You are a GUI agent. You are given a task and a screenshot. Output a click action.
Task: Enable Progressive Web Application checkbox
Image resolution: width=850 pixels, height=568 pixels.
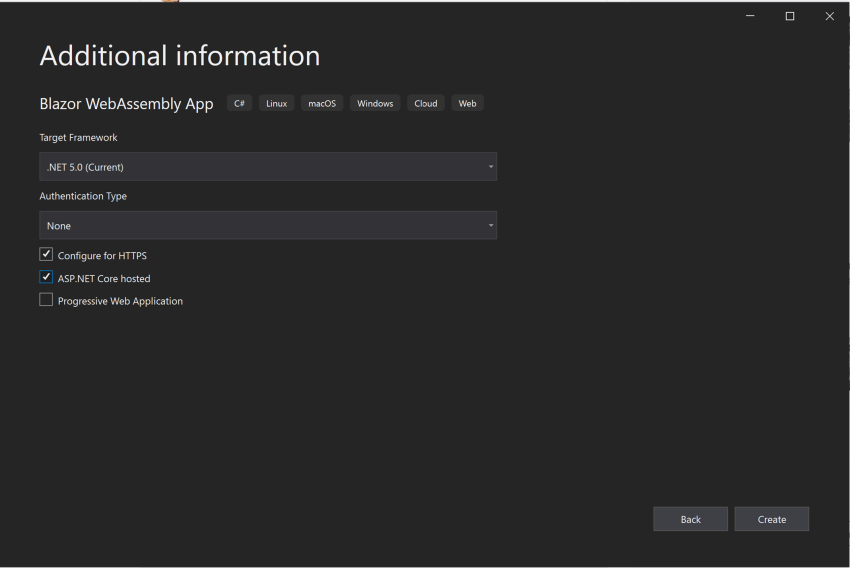(x=46, y=300)
